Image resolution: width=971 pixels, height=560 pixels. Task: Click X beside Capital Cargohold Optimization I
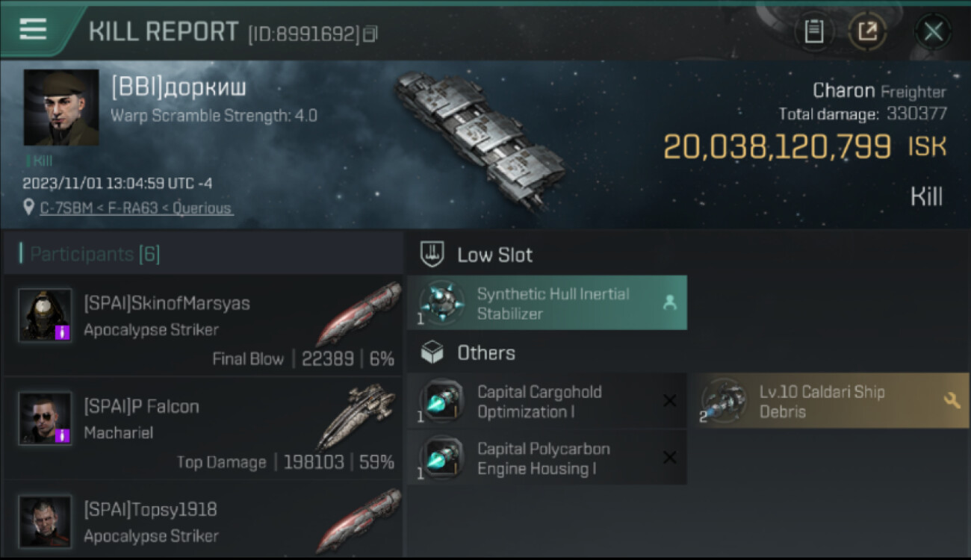[x=669, y=402]
